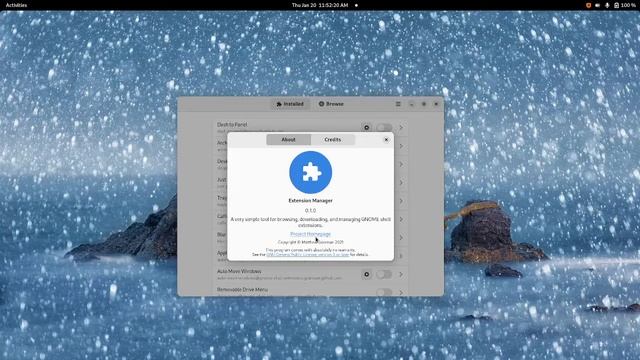Maximize the main Extension Manager window

pos(424,104)
